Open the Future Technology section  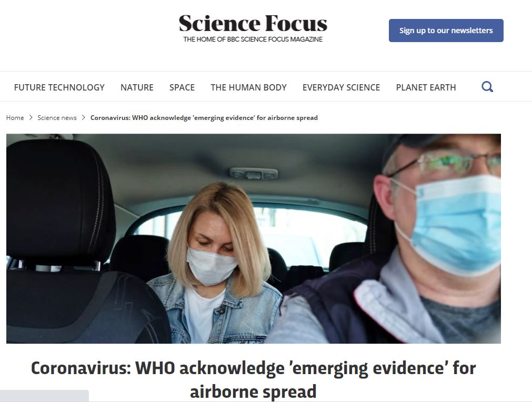tap(59, 87)
